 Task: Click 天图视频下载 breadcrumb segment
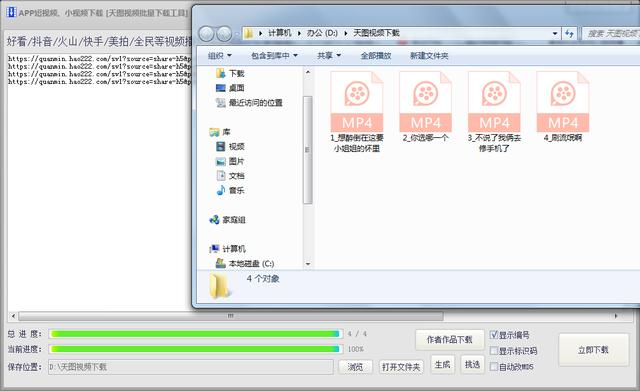click(x=376, y=33)
